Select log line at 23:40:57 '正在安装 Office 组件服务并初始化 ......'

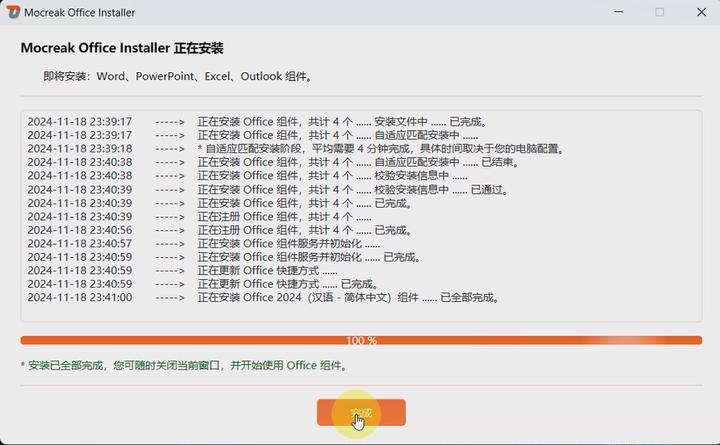(203, 243)
